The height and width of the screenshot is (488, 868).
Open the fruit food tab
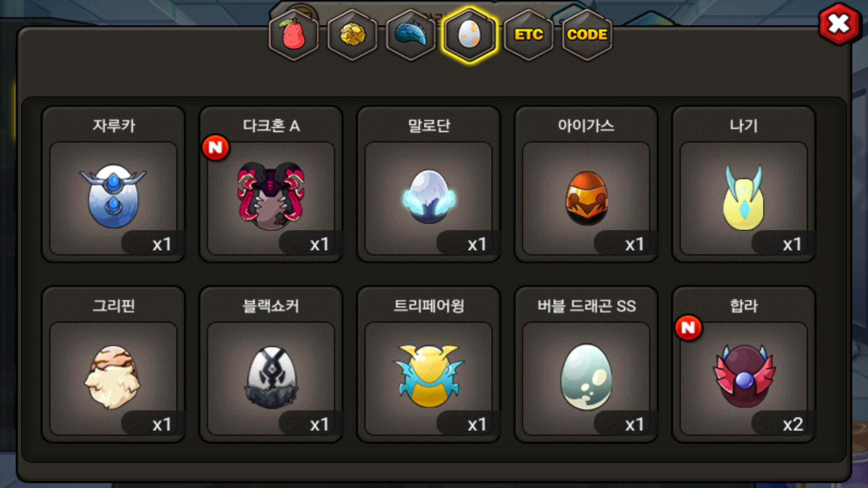pos(294,35)
